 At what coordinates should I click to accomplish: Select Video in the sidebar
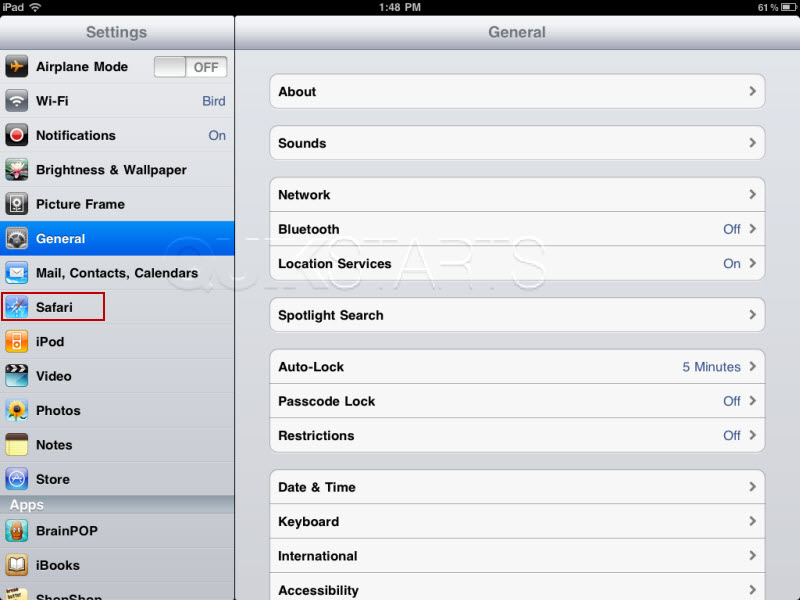tap(117, 376)
